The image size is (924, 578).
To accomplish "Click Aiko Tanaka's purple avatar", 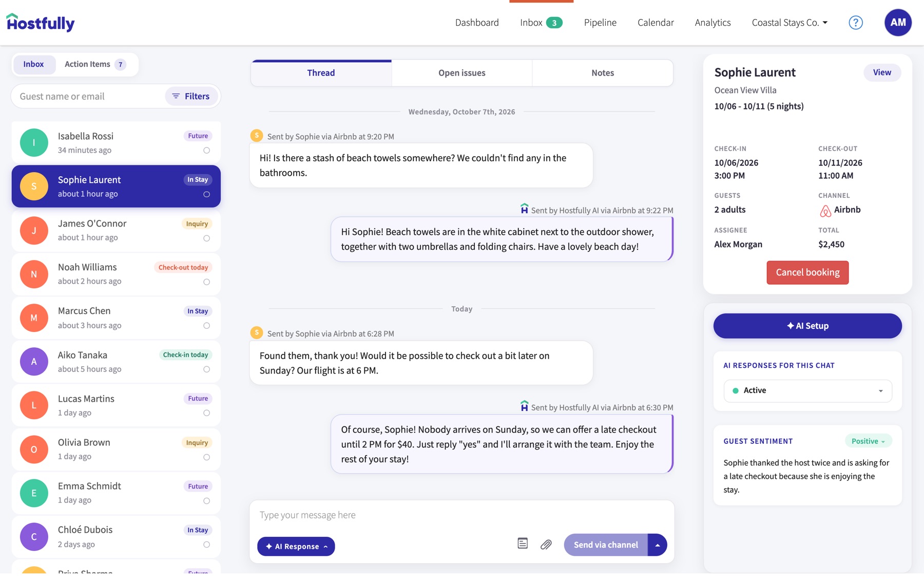I will 34,362.
